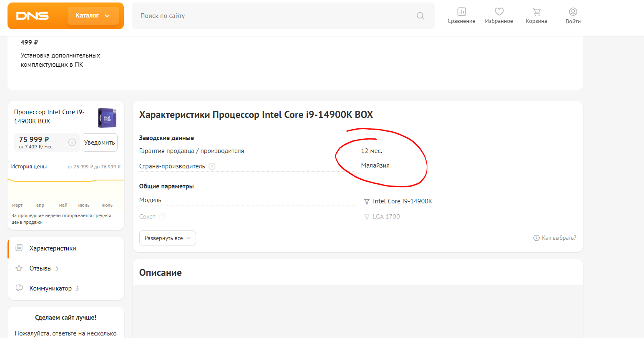The width and height of the screenshot is (644, 338).
Task: Click the help icon next to Сокет
Action: click(x=162, y=217)
